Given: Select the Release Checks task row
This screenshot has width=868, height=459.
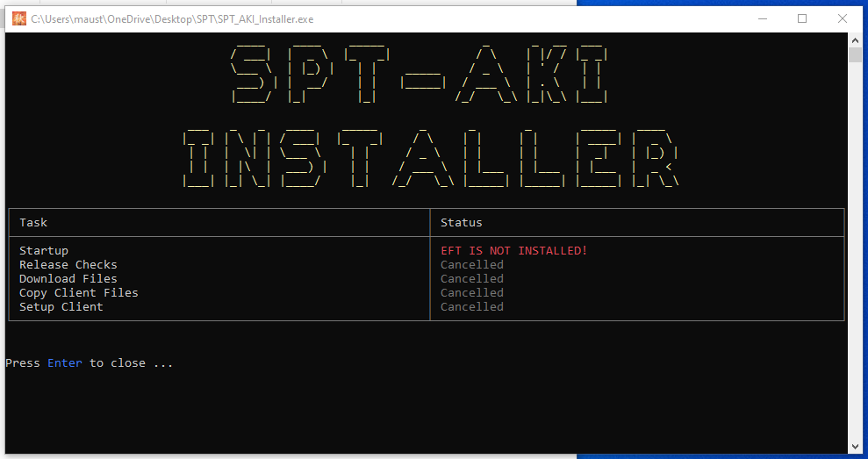Looking at the screenshot, I should 68,265.
